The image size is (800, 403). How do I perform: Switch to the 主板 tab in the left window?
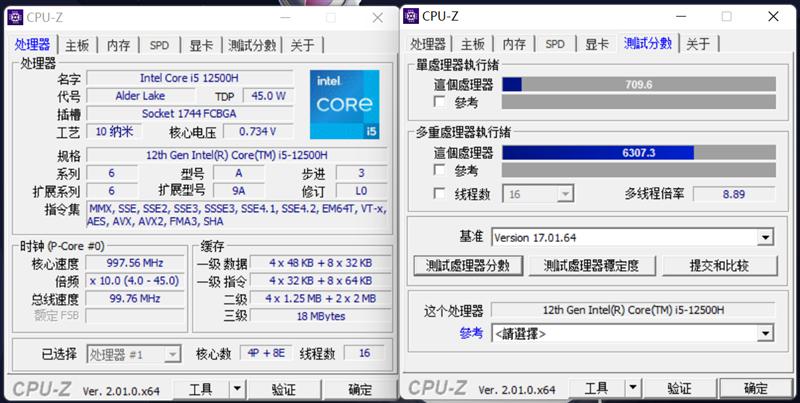point(77,45)
